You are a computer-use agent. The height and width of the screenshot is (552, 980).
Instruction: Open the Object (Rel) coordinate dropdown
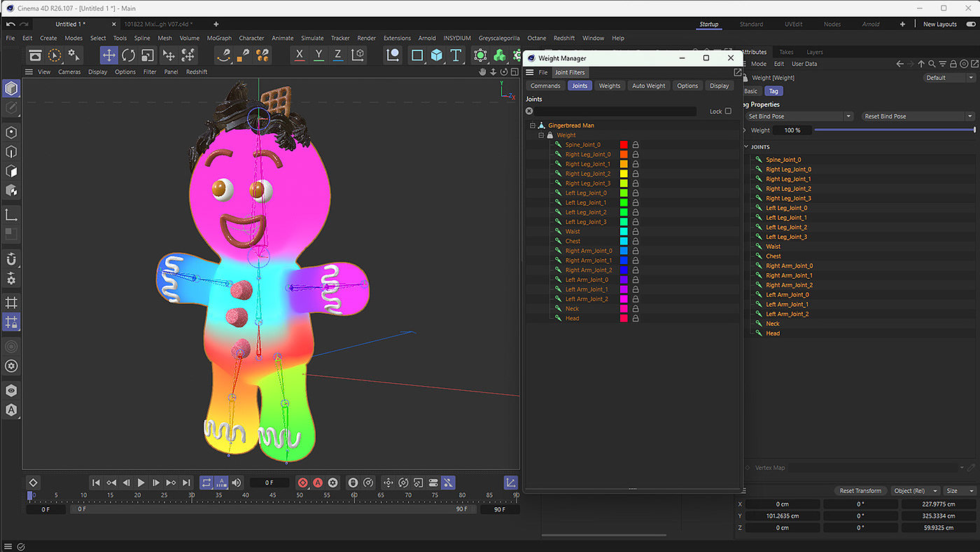tap(916, 491)
